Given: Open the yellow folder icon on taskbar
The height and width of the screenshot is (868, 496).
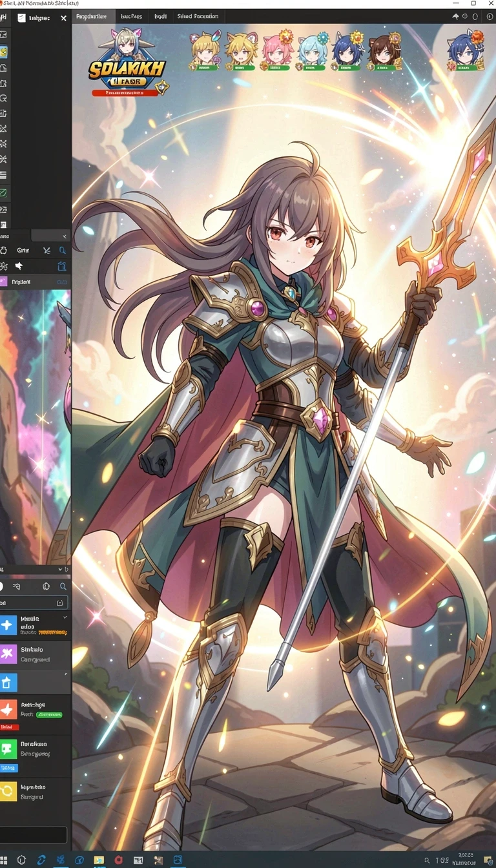Looking at the screenshot, I should coord(99,860).
